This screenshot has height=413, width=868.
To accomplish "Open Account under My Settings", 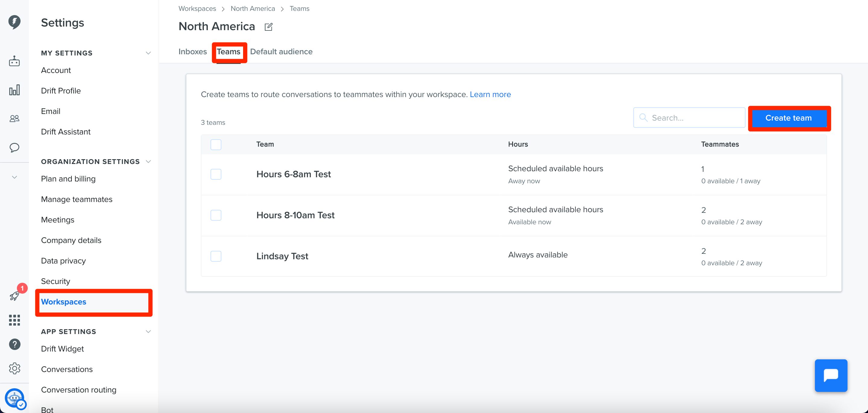I will [55, 70].
